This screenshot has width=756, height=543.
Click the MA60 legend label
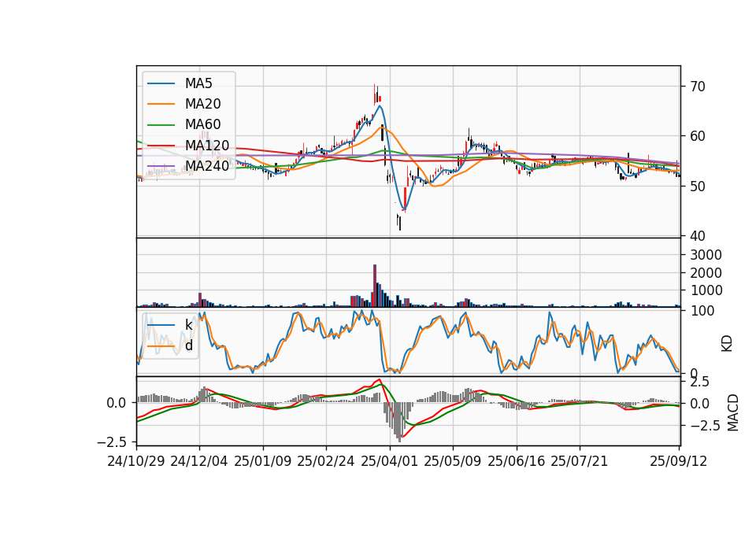(202, 124)
